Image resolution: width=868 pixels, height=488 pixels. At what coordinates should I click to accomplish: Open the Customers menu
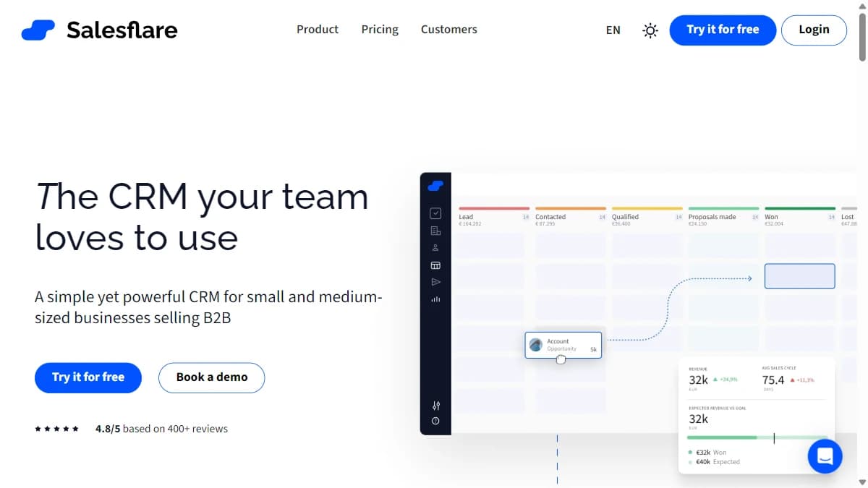coord(449,30)
